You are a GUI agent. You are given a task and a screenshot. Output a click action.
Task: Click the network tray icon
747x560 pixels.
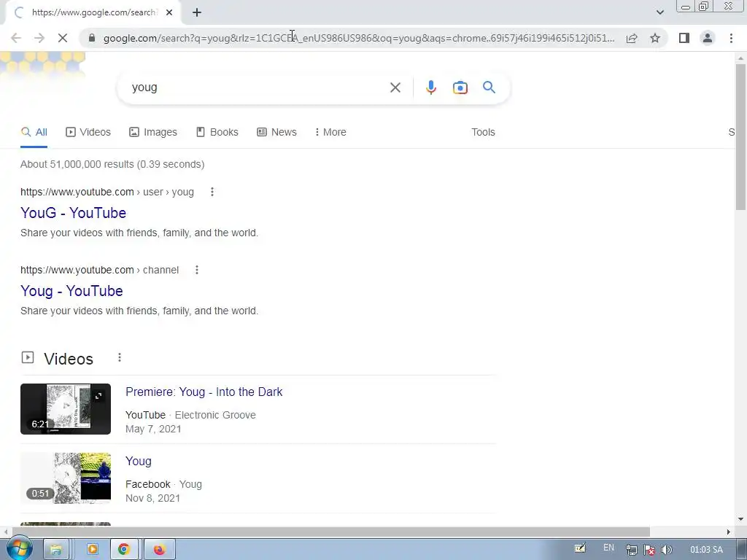click(x=631, y=550)
